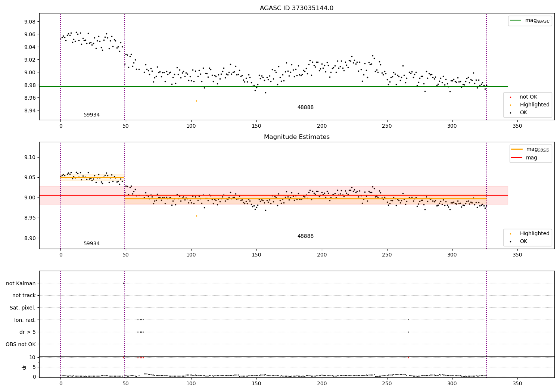
Task: Click the '8.90' y-axis tick label
Action: (29, 238)
